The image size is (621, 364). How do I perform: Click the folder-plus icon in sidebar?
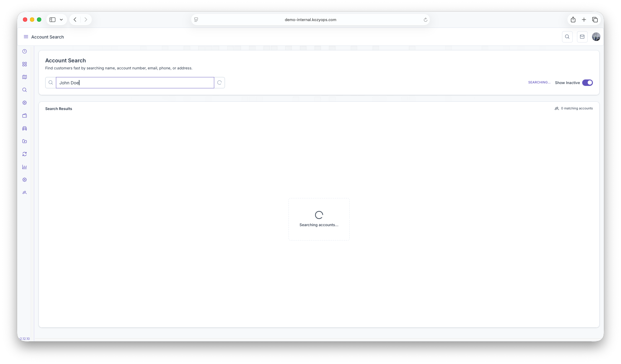point(24,141)
